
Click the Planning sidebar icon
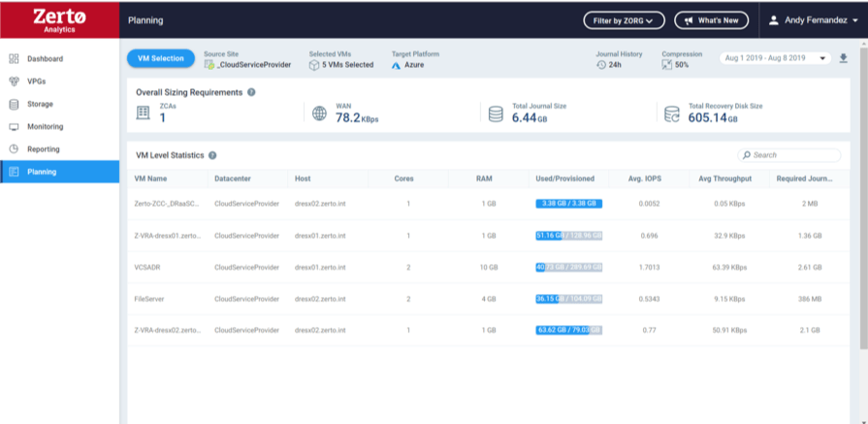[15, 172]
